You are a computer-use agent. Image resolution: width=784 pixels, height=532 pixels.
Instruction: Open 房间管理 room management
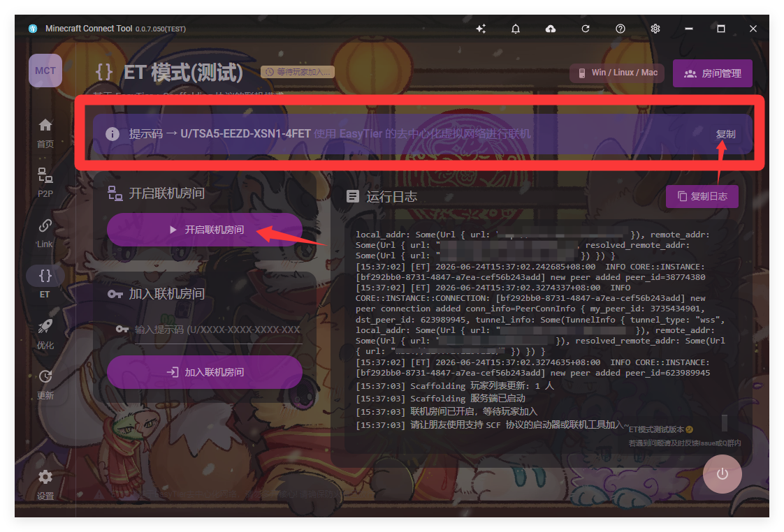pyautogui.click(x=713, y=73)
